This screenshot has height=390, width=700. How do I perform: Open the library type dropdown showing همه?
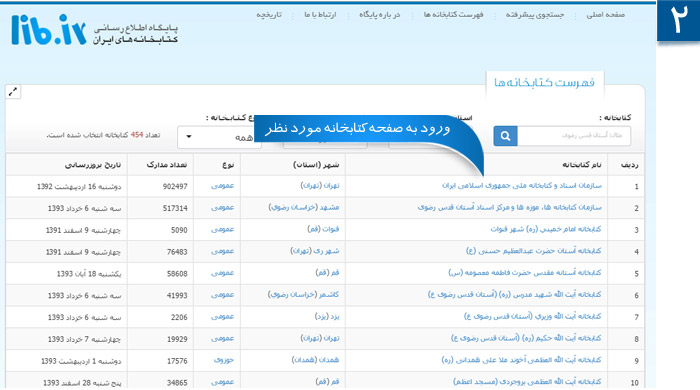(219, 137)
